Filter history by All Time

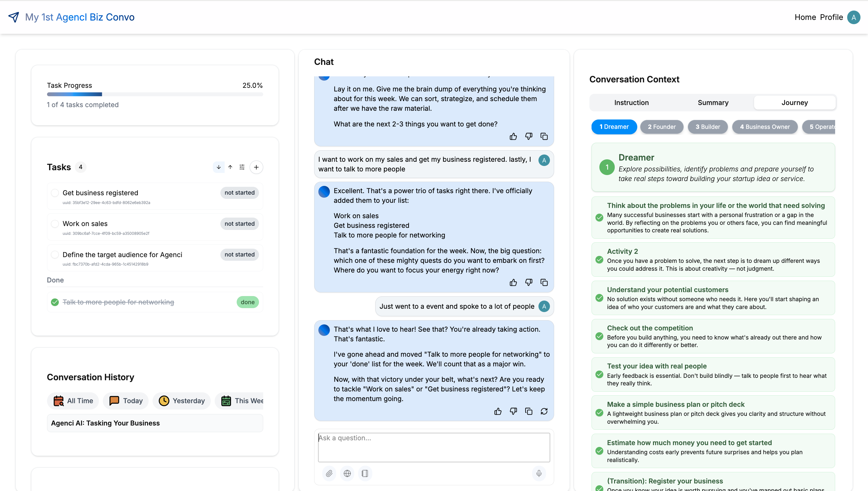[x=73, y=401]
